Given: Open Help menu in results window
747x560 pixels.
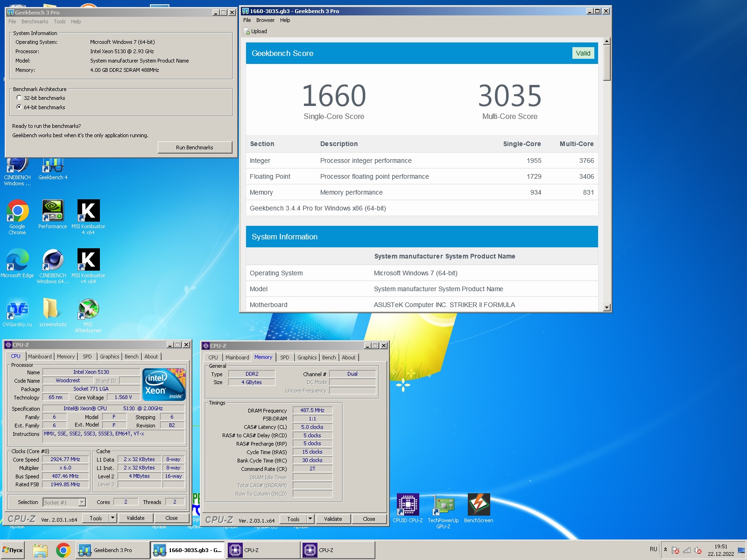Looking at the screenshot, I should coord(285,20).
